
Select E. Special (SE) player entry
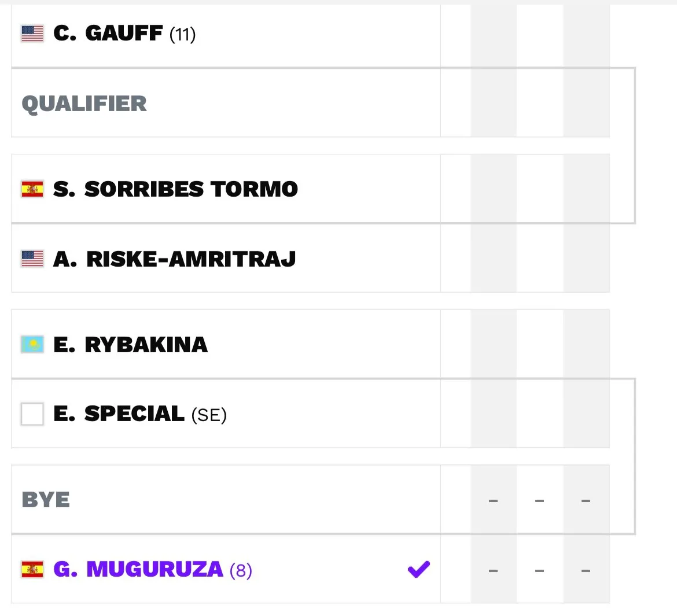pos(140,414)
